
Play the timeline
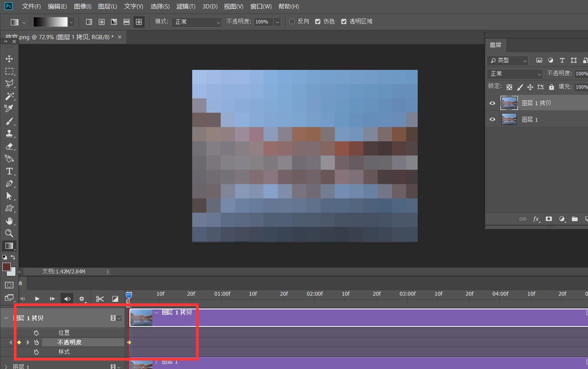pyautogui.click(x=37, y=299)
